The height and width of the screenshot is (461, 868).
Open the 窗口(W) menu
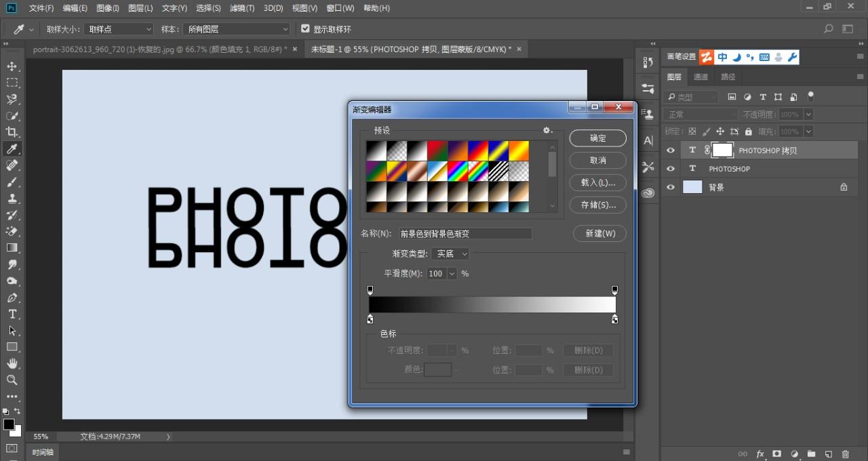[340, 8]
